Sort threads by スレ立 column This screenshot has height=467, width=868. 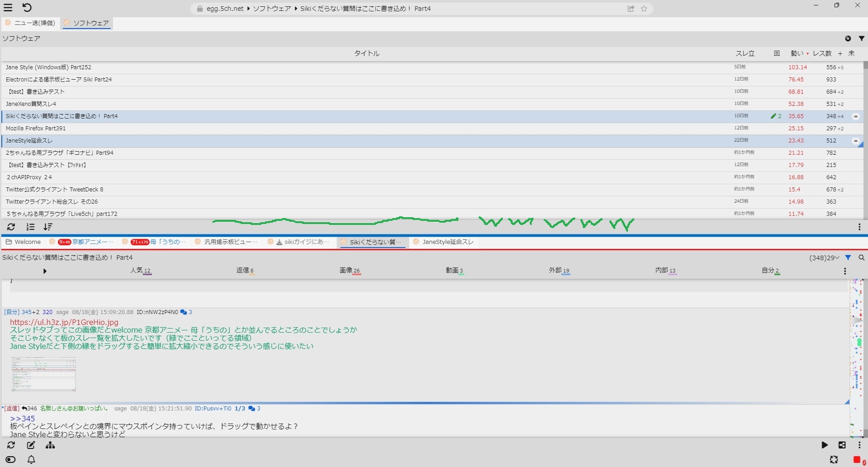pyautogui.click(x=745, y=53)
